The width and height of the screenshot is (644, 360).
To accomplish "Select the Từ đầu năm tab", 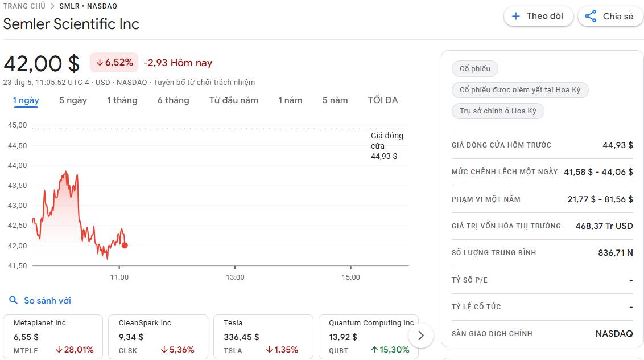I will tap(234, 100).
